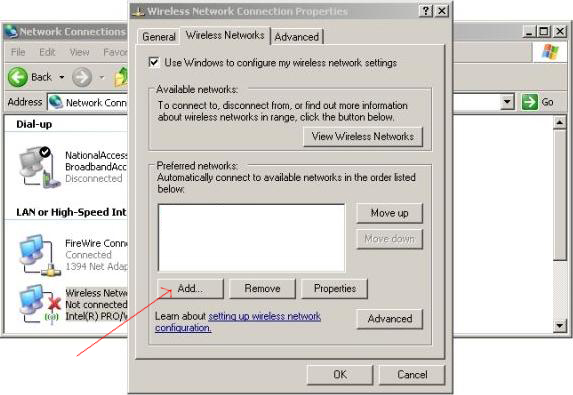Click the Remove button
This screenshot has height=395, width=573.
[x=262, y=289]
